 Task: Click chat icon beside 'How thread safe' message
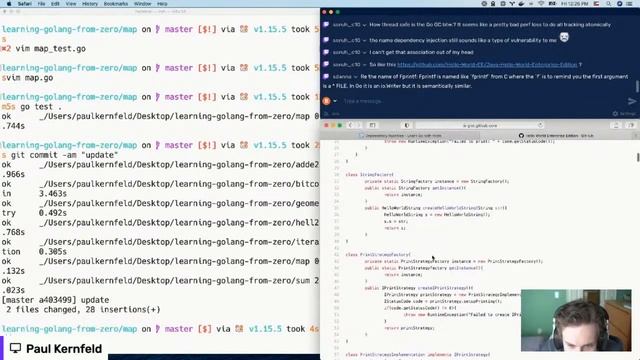coord(326,24)
